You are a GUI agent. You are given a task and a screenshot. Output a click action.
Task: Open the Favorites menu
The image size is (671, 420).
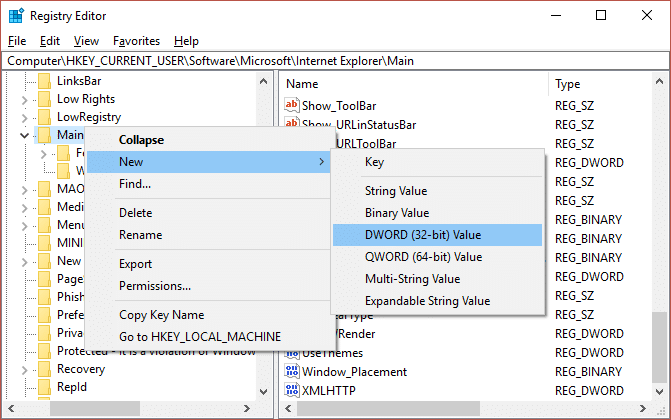tap(137, 41)
